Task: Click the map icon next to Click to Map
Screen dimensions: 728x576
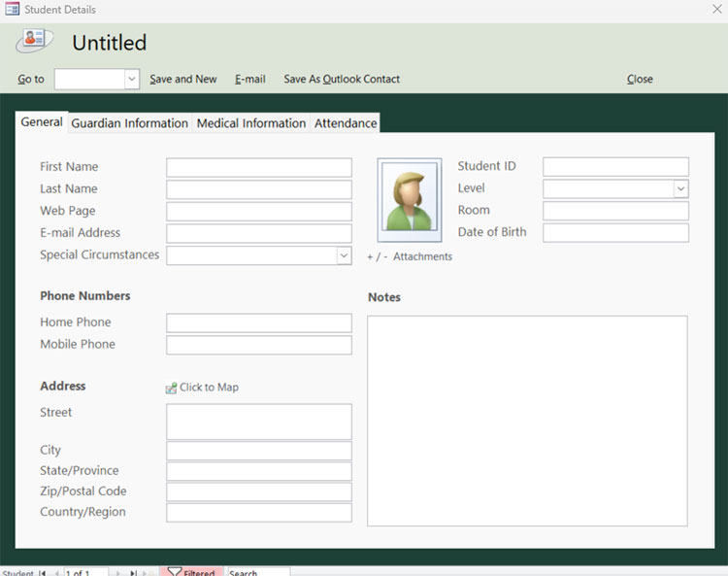Action: (171, 388)
